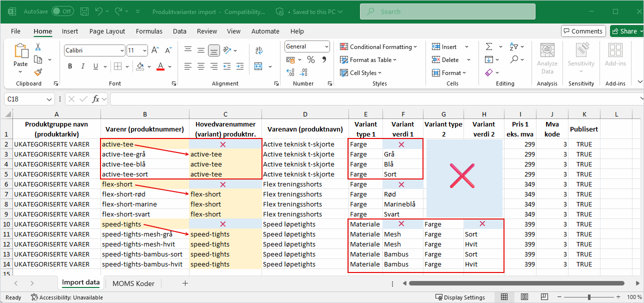Screen dimensions: 644x303
Task: Open Conditional Formatting options
Action: pyautogui.click(x=379, y=46)
